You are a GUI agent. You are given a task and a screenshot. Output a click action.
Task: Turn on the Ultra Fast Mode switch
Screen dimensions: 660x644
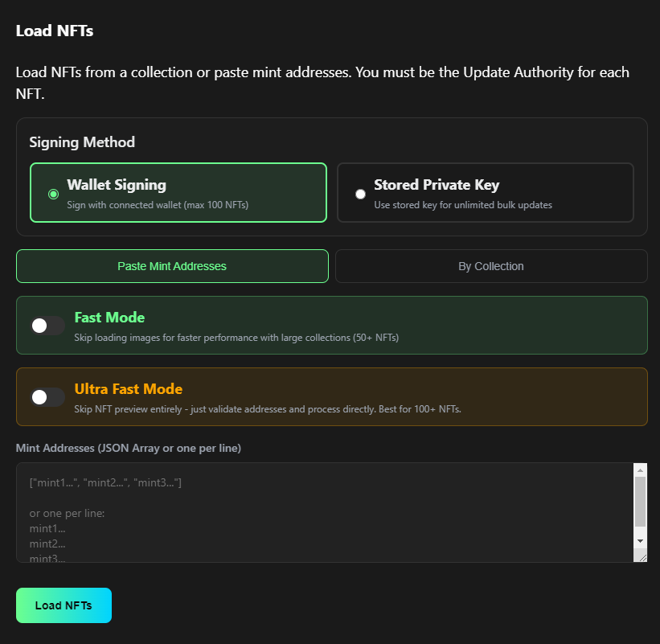pyautogui.click(x=47, y=397)
